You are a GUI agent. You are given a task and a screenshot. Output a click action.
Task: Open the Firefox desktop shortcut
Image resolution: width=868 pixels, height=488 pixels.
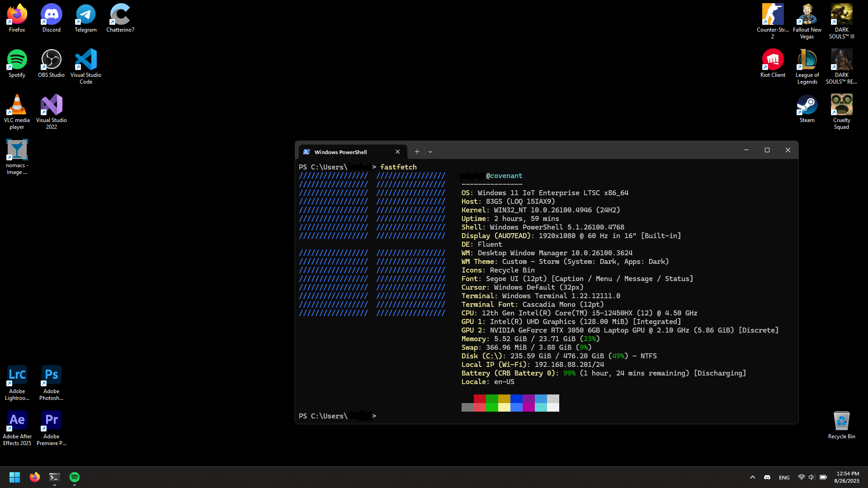point(17,18)
